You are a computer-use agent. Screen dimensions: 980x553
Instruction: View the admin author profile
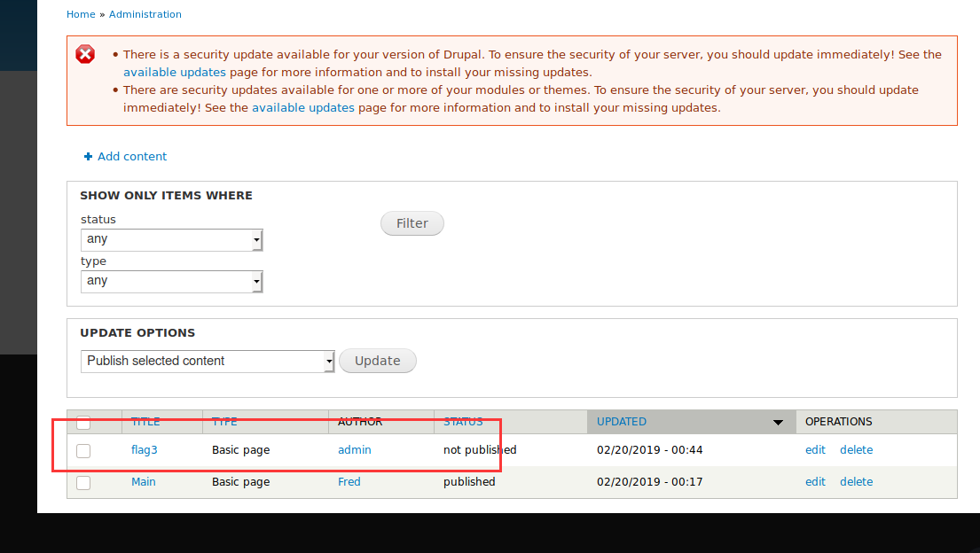pos(355,450)
